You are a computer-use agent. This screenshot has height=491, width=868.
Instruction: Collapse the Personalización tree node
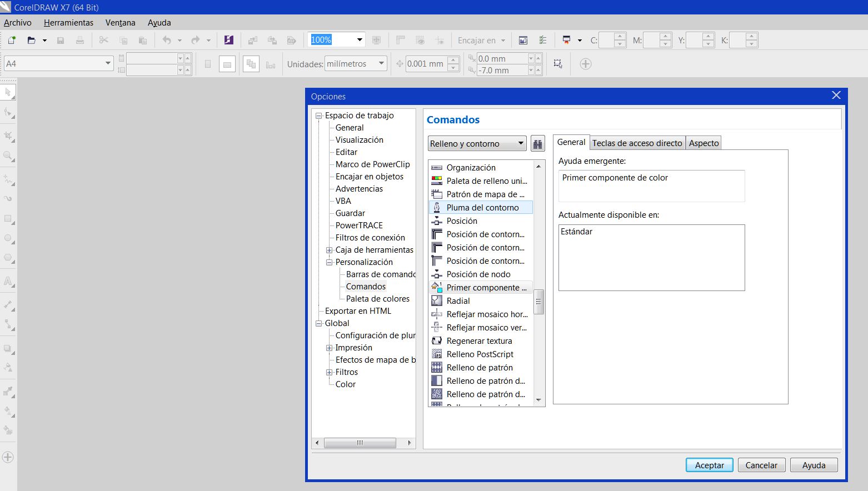pyautogui.click(x=330, y=263)
